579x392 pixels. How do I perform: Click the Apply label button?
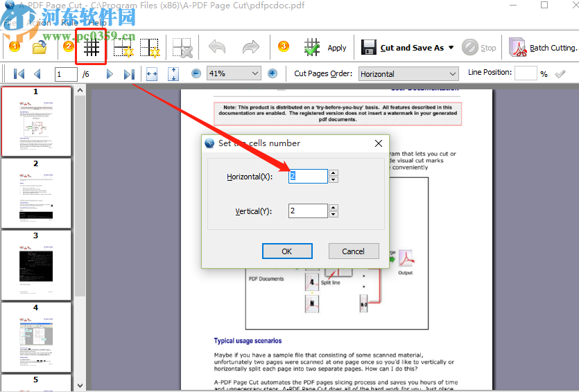(337, 48)
